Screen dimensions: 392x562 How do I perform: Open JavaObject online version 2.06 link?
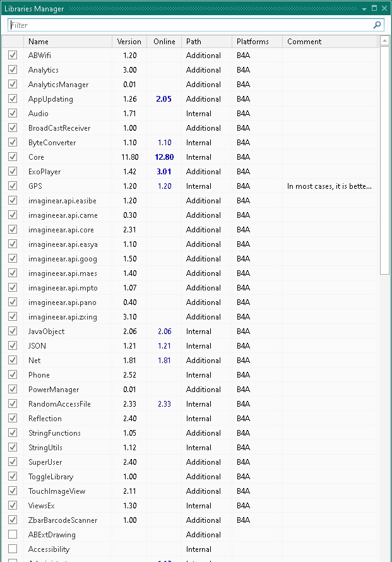click(x=165, y=331)
